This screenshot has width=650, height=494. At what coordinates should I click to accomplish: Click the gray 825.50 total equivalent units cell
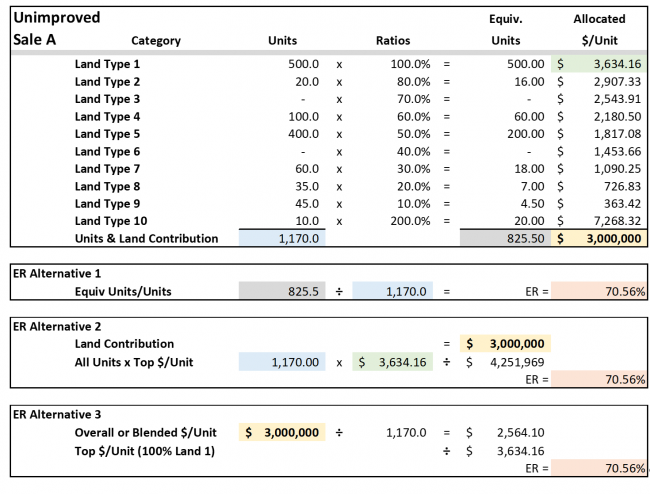(504, 239)
